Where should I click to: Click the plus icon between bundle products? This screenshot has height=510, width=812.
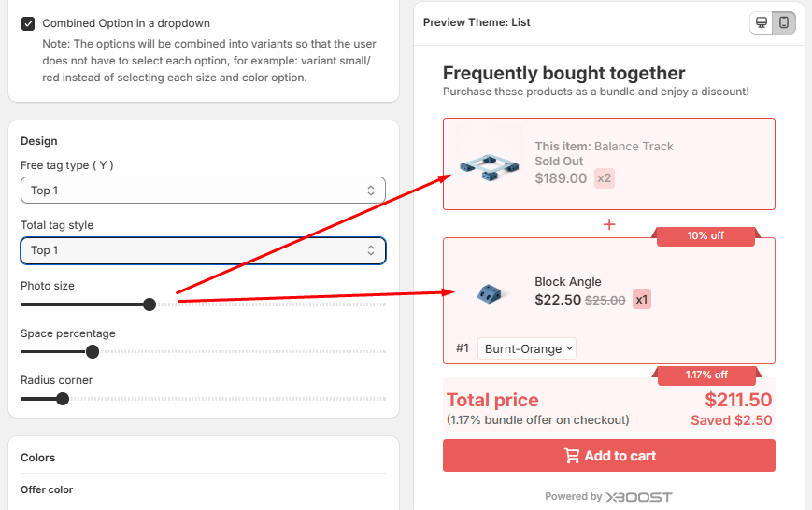click(x=609, y=224)
